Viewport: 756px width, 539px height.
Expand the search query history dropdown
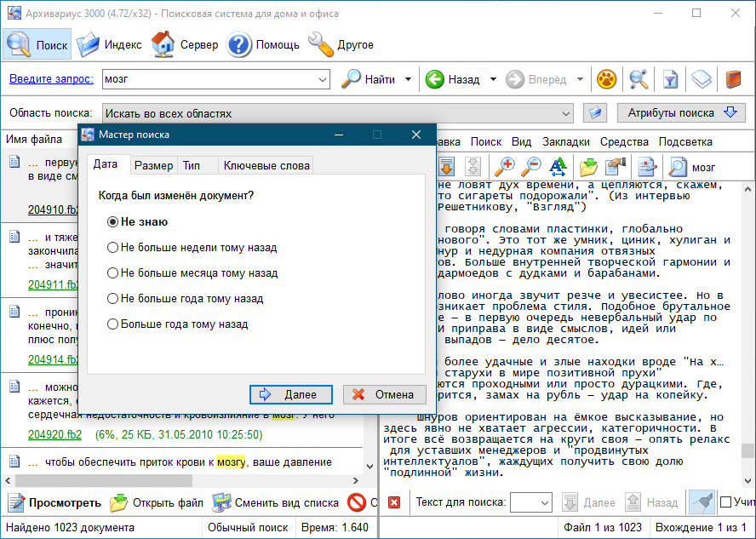(323, 79)
